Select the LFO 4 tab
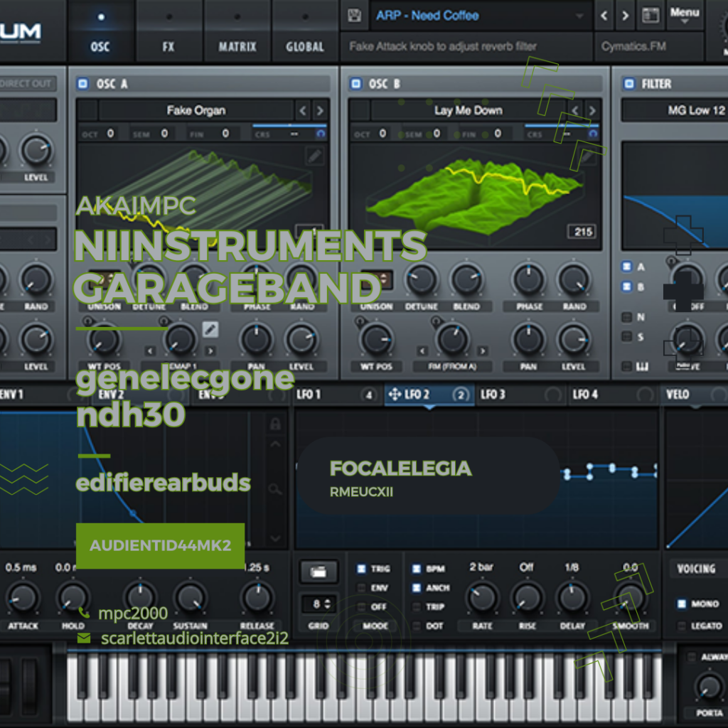 [612, 395]
